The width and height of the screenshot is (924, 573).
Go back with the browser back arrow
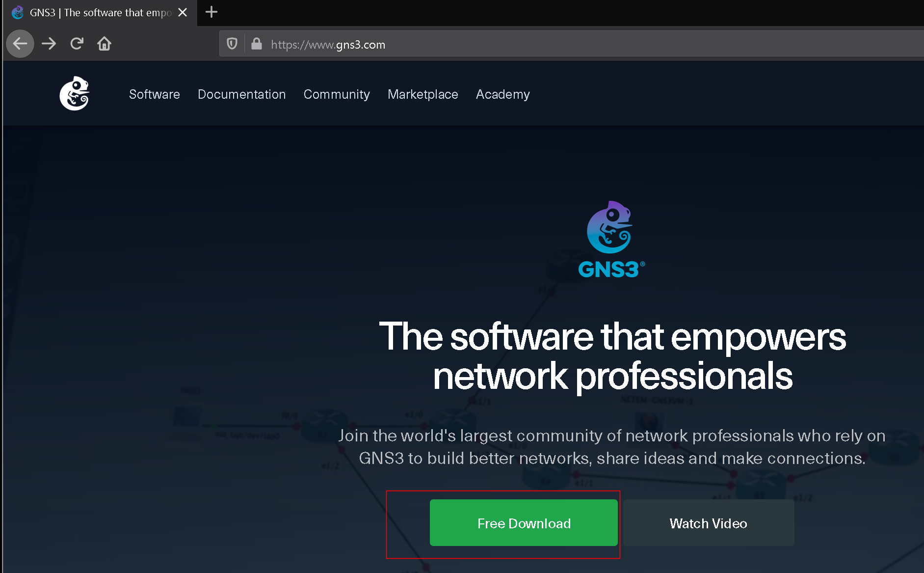pyautogui.click(x=20, y=44)
